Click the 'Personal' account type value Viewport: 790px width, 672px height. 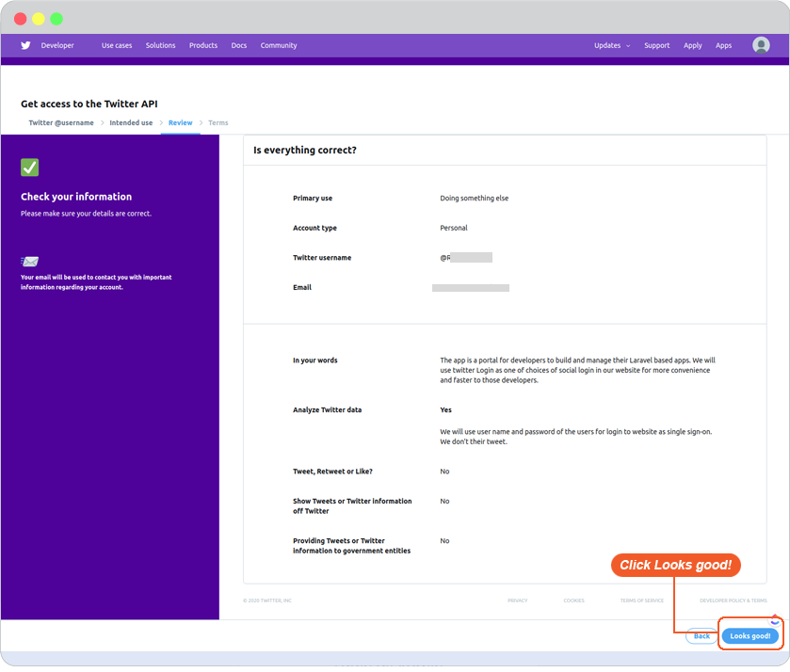pyautogui.click(x=454, y=228)
